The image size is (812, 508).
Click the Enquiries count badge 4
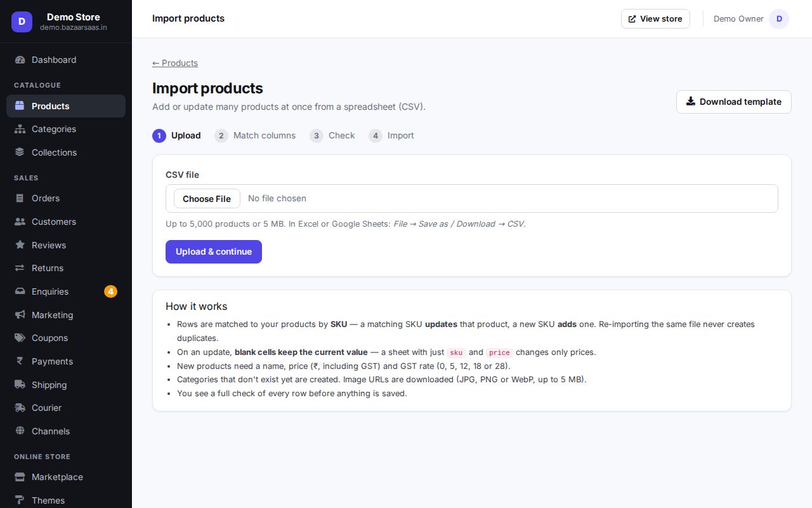(110, 291)
